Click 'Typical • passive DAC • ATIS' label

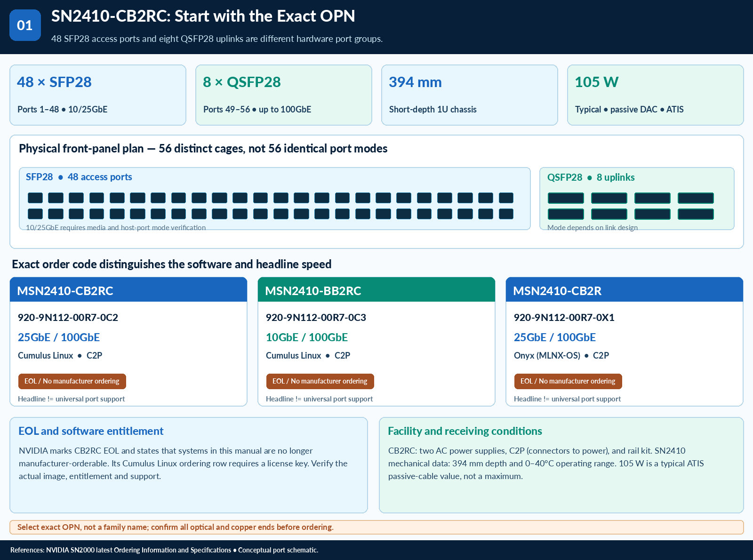coord(629,109)
